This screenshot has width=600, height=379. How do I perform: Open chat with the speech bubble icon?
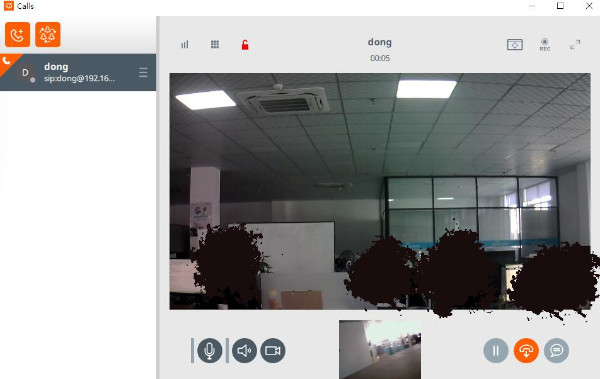(x=556, y=350)
